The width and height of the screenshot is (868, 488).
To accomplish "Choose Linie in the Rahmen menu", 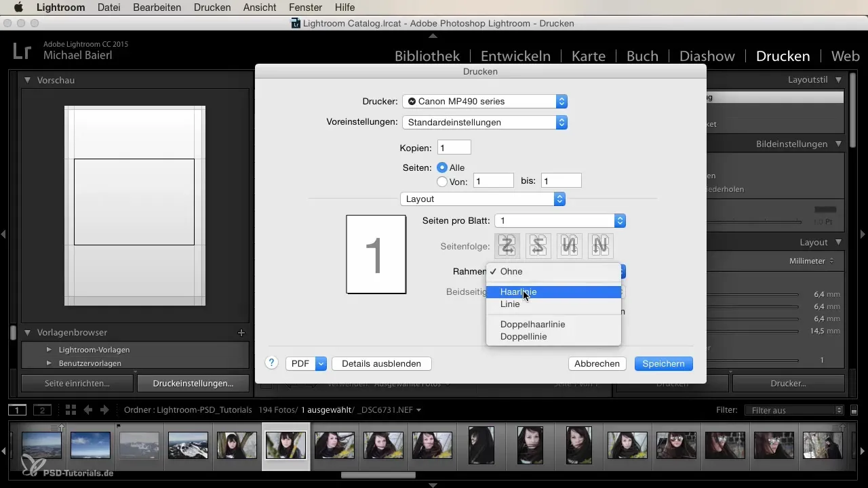I will [553, 304].
